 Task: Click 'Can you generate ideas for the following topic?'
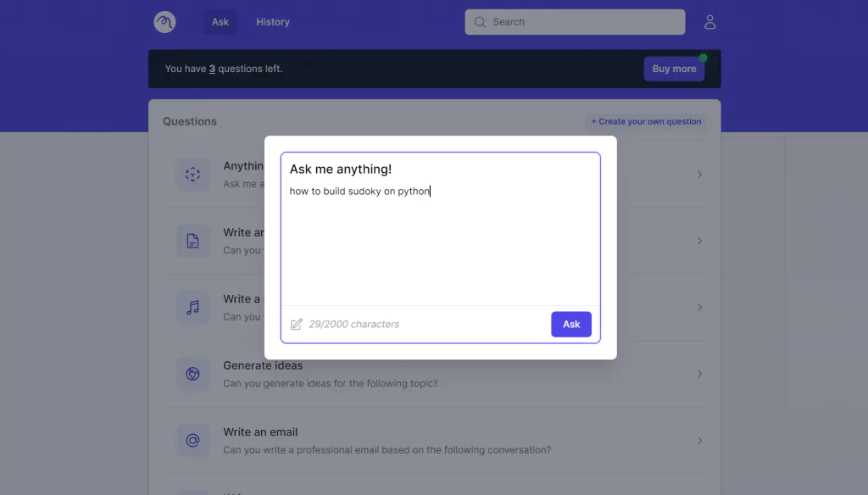tap(331, 383)
